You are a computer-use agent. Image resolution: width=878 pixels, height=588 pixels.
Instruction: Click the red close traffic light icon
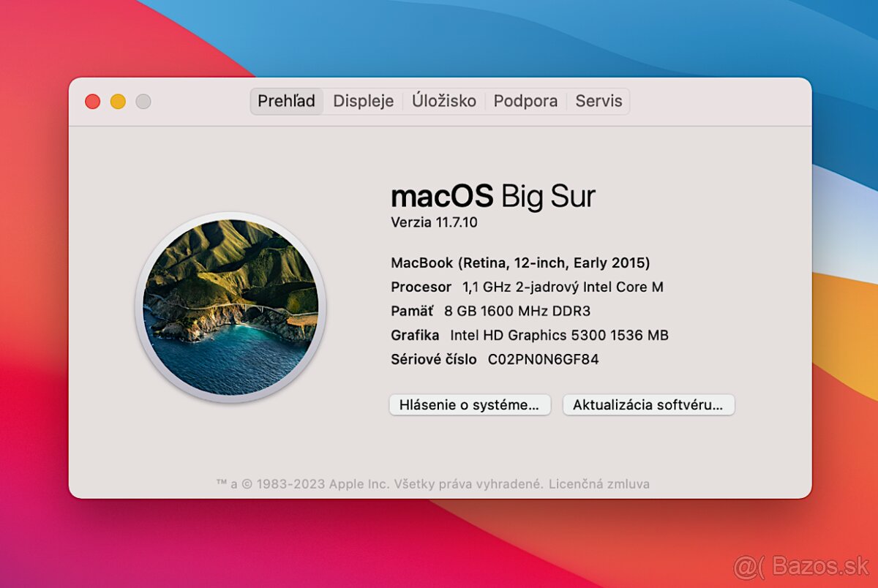(x=91, y=101)
